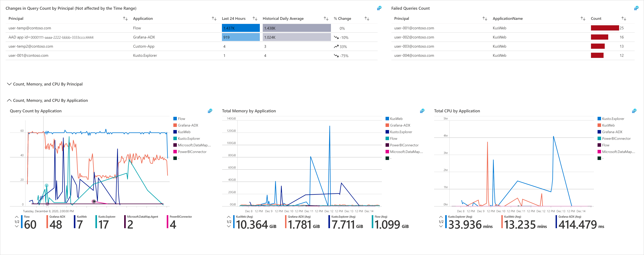Image resolution: width=644 pixels, height=255 pixels.
Task: Go to previous page of Total Memory metrics
Action: pos(229,217)
